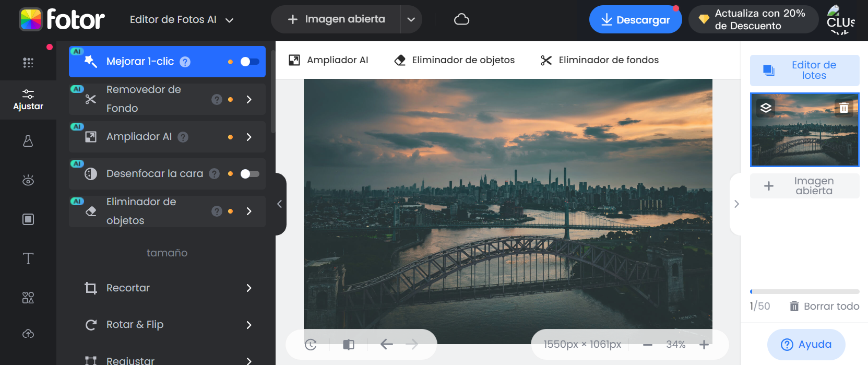Click the Fotor logo
Image resolution: width=868 pixels, height=365 pixels.
click(x=62, y=19)
